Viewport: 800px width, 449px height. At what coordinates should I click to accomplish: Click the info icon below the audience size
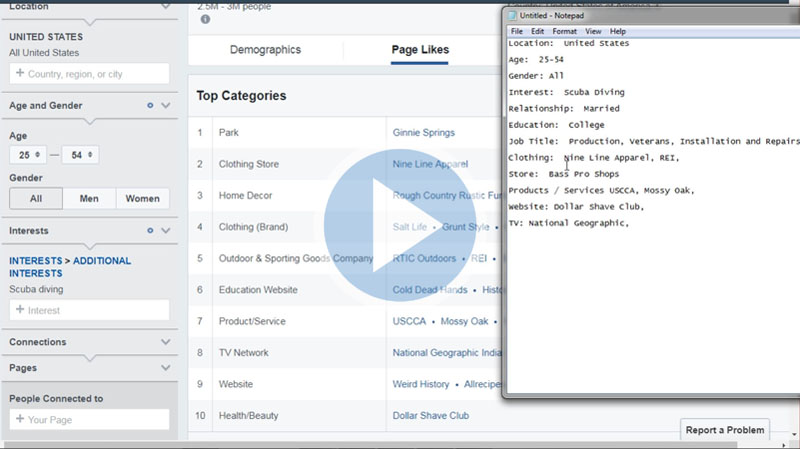pyautogui.click(x=205, y=19)
